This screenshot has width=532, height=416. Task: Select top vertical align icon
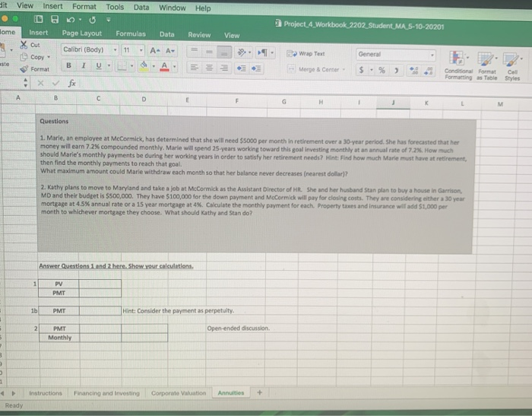pyautogui.click(x=195, y=51)
